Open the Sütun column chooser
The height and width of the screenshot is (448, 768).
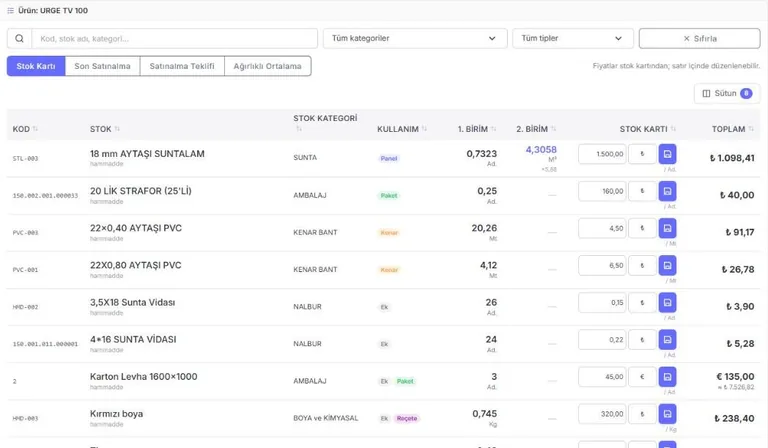pyautogui.click(x=727, y=94)
